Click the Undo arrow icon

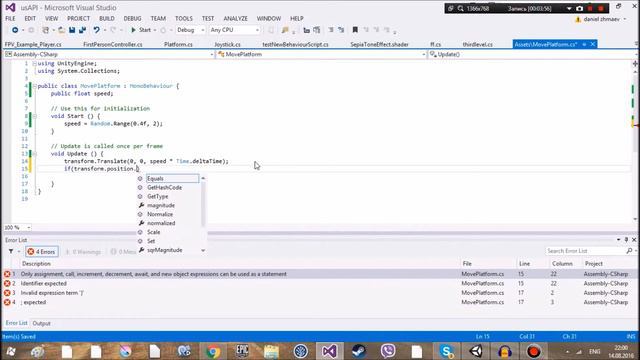[x=96, y=30]
